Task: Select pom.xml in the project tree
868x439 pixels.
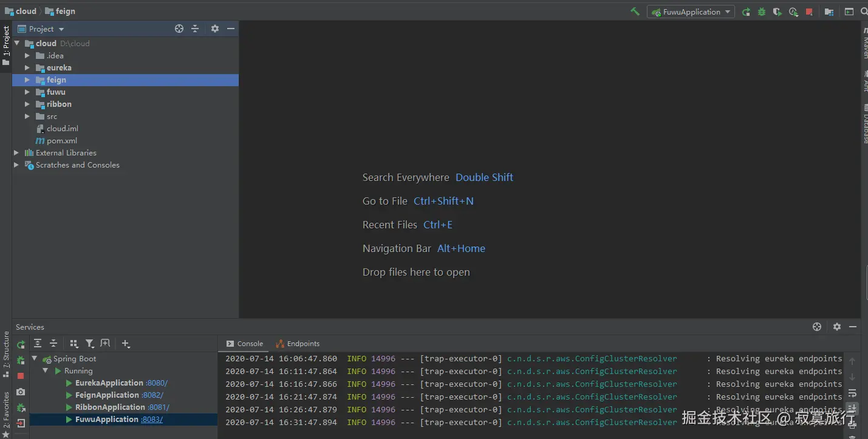Action: [61, 141]
